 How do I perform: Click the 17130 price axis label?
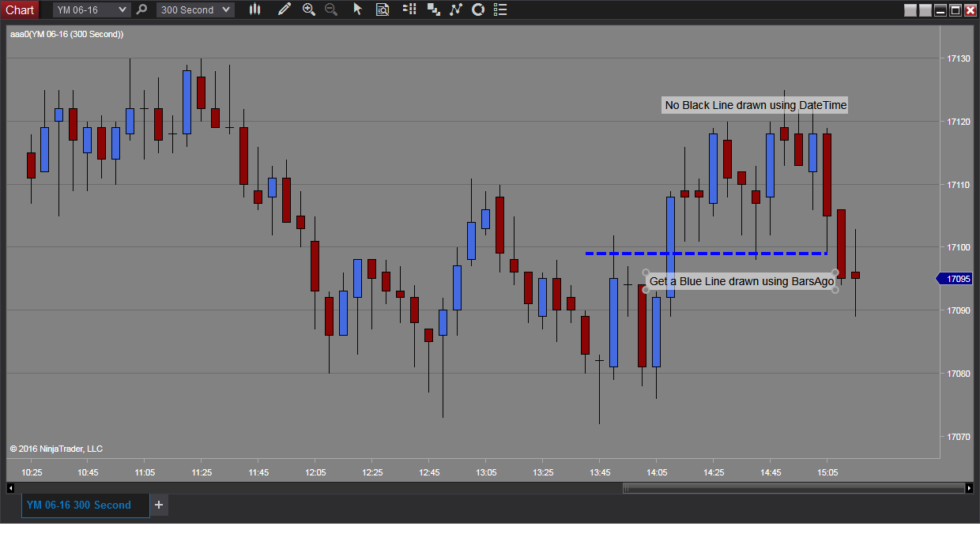(958, 58)
